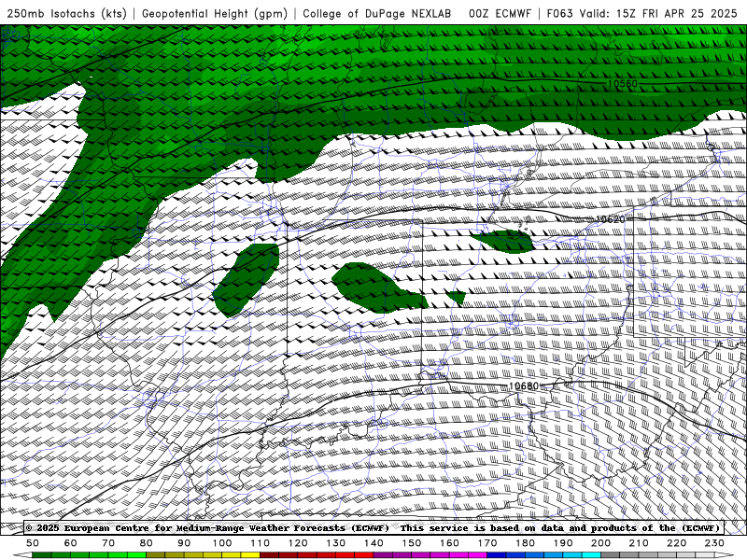Click the 'F063' forecast hour label

point(559,13)
